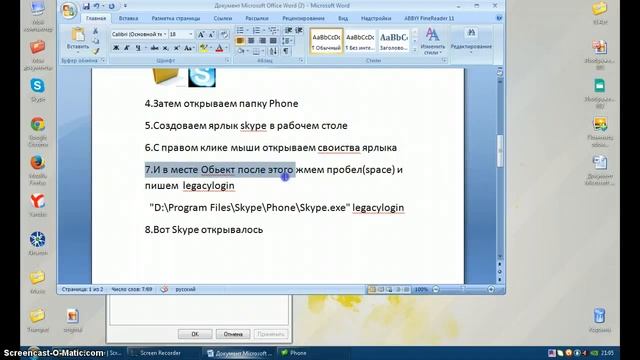The width and height of the screenshot is (640, 360).
Task: Click the русский language status indicator
Action: 185,289
